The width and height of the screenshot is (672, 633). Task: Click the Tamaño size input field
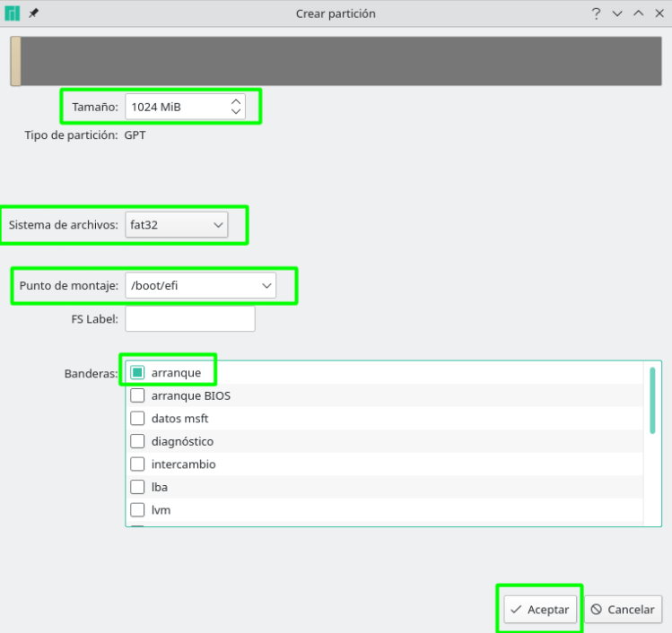(x=175, y=107)
